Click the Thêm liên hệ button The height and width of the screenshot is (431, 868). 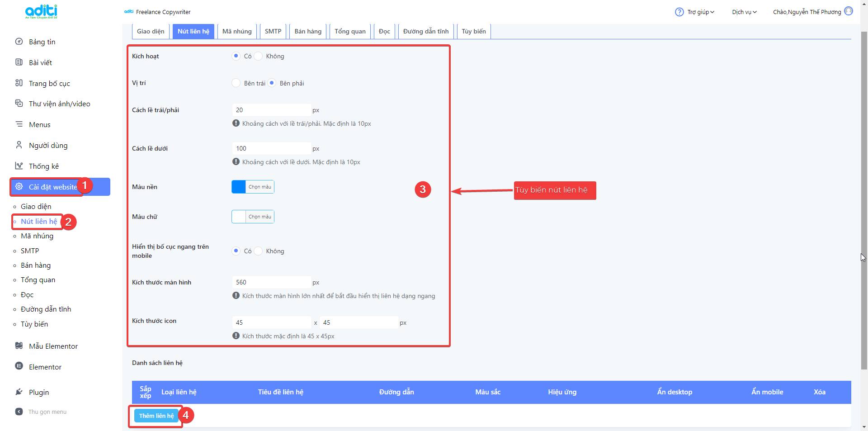156,416
